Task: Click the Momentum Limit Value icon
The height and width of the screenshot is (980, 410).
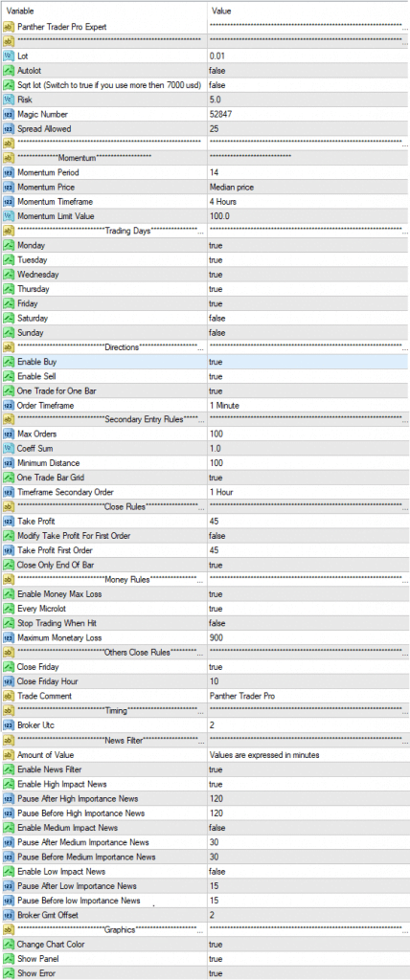Action: [x=8, y=216]
